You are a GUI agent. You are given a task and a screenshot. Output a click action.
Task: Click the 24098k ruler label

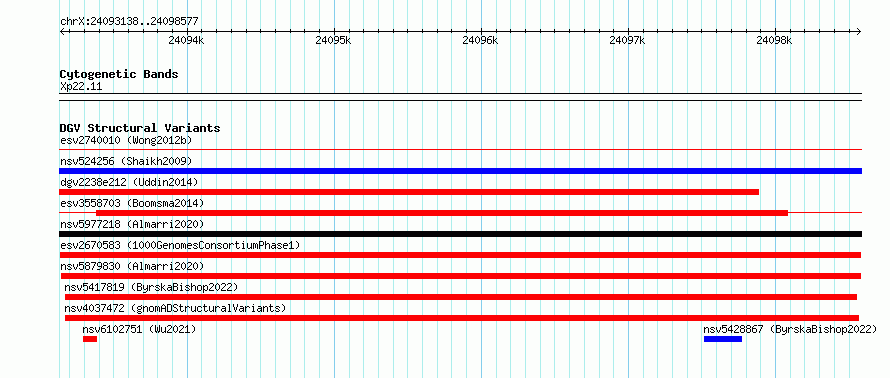point(774,40)
